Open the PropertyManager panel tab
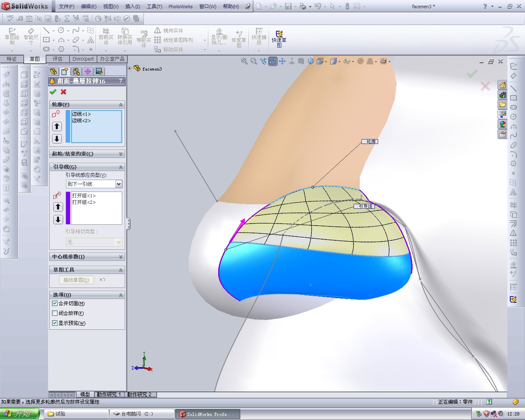Screen dimensions: 525x420 point(65,71)
